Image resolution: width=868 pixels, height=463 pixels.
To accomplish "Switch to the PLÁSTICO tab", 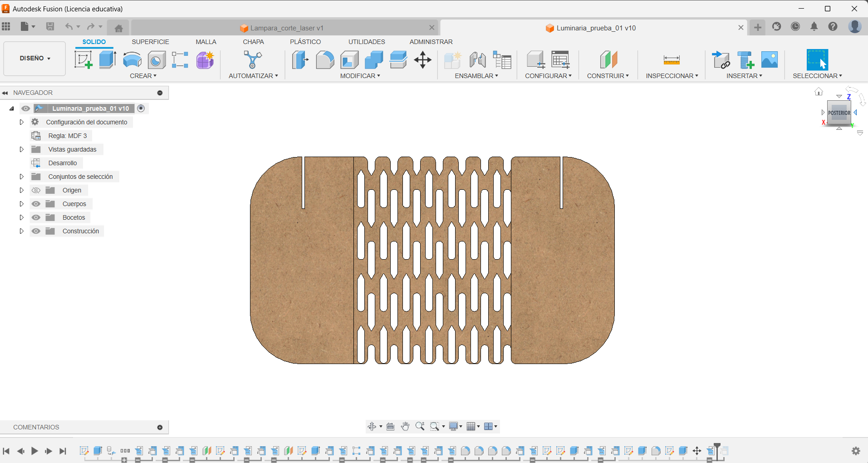I will [x=305, y=42].
